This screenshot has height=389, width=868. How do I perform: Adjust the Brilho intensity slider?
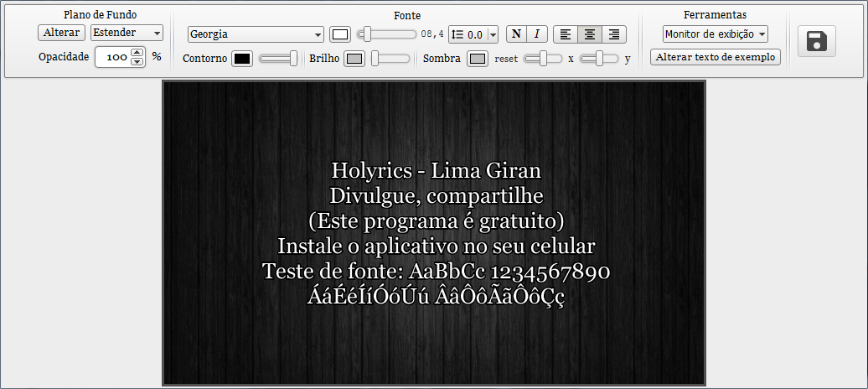(x=390, y=58)
